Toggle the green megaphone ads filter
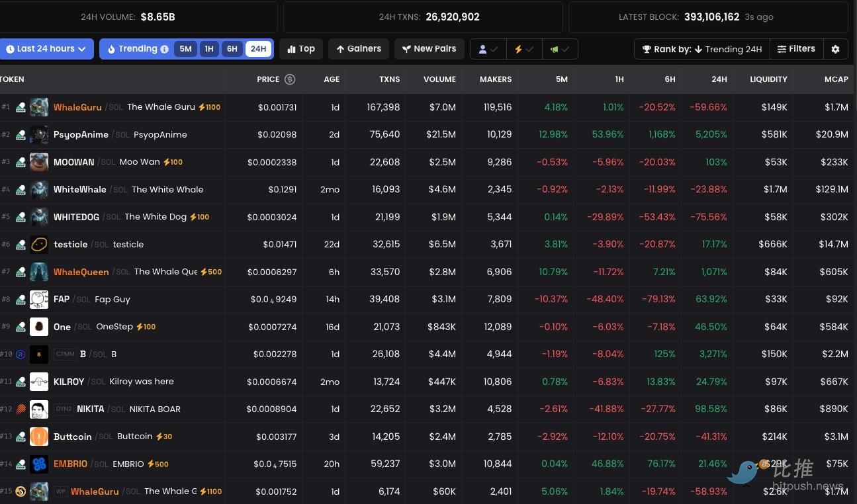 559,49
